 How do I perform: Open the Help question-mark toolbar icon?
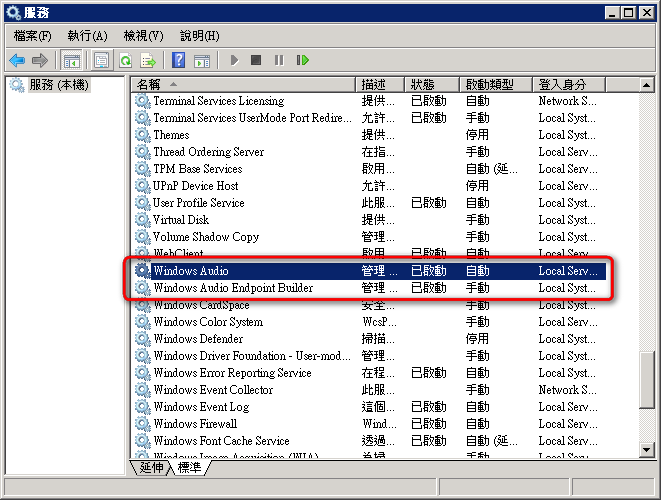pyautogui.click(x=179, y=60)
